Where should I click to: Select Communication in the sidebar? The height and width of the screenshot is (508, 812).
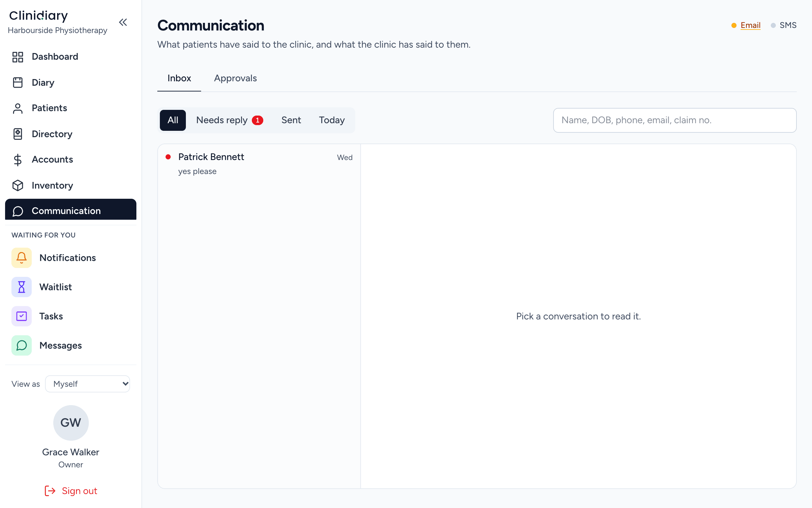coord(70,210)
